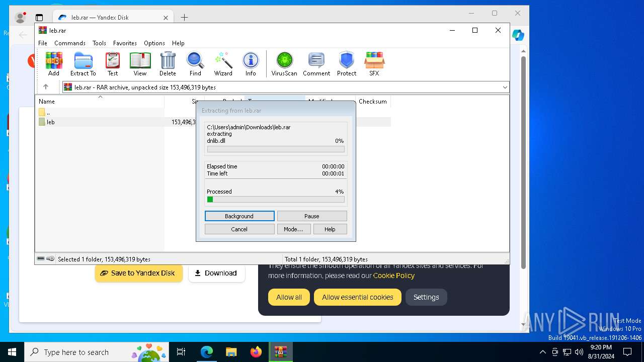Launch the Wizard wand icon

click(223, 64)
